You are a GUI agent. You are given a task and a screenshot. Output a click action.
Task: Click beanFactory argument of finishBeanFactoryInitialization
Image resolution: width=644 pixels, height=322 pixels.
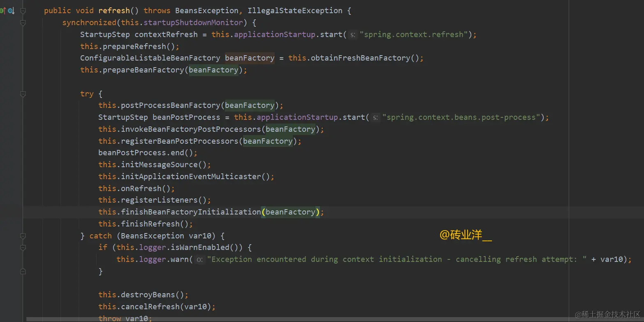pyautogui.click(x=290, y=212)
